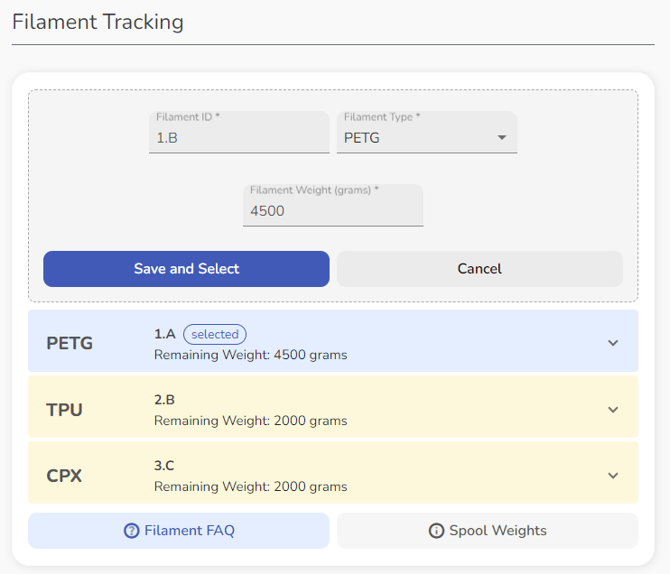Click the 2.B remaining weight text
The width and height of the screenshot is (670, 574).
coord(250,421)
